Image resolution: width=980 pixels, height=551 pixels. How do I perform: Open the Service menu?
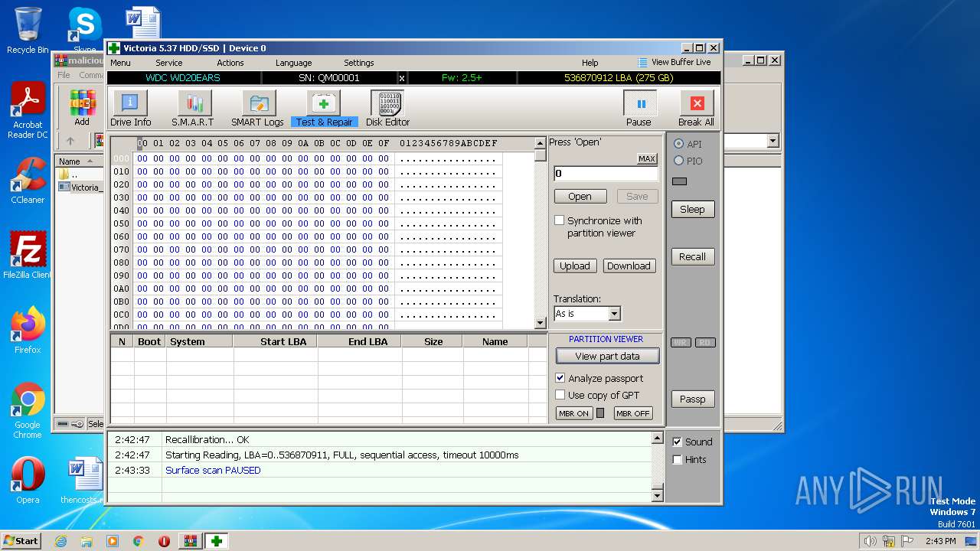169,63
